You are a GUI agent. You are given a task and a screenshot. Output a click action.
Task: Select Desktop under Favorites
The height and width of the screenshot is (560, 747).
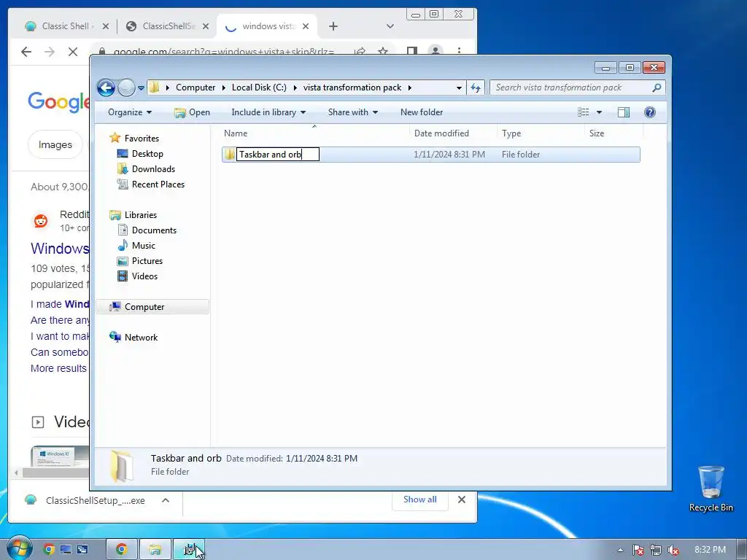click(x=147, y=154)
